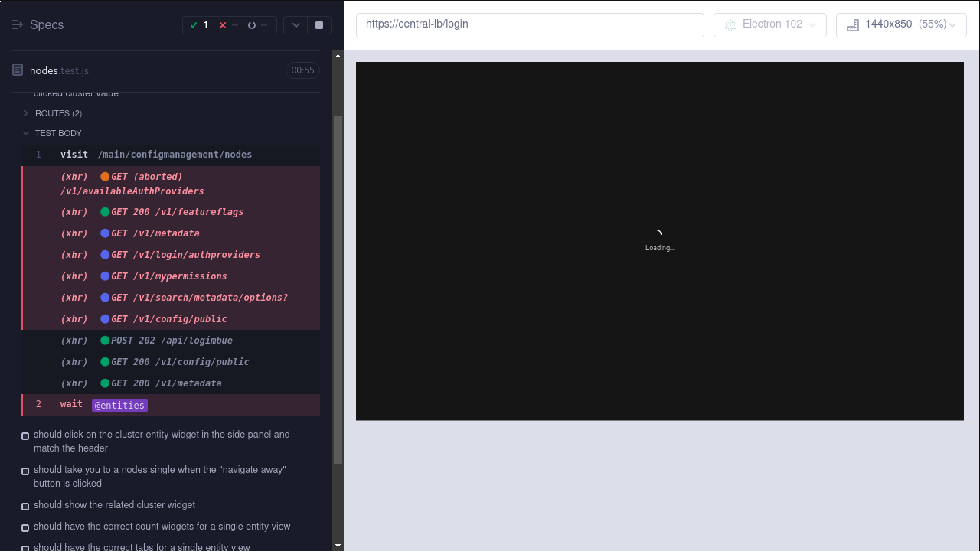Click checkbox for 'should have the correct count widgets' test
Viewport: 980px width, 551px height.
coord(24,527)
